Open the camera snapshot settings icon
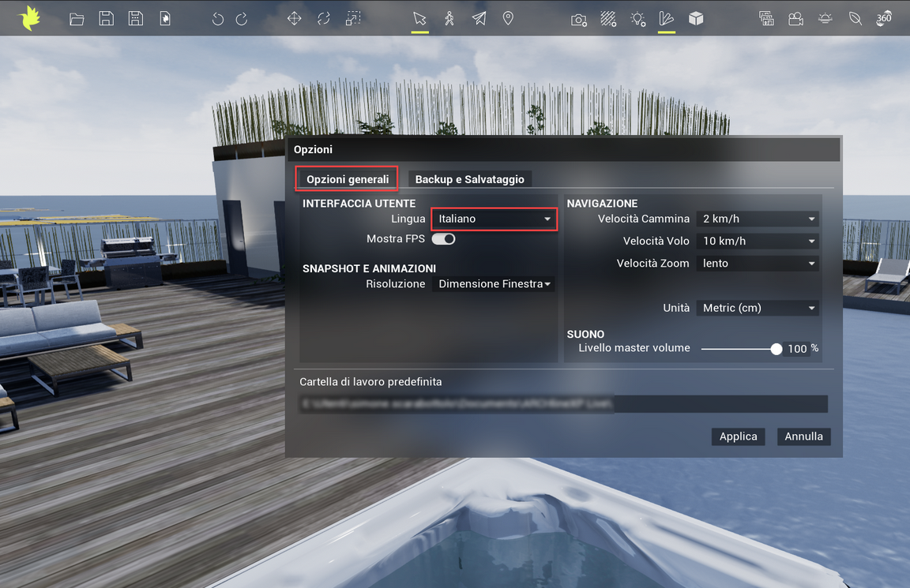910x588 pixels. pyautogui.click(x=578, y=20)
